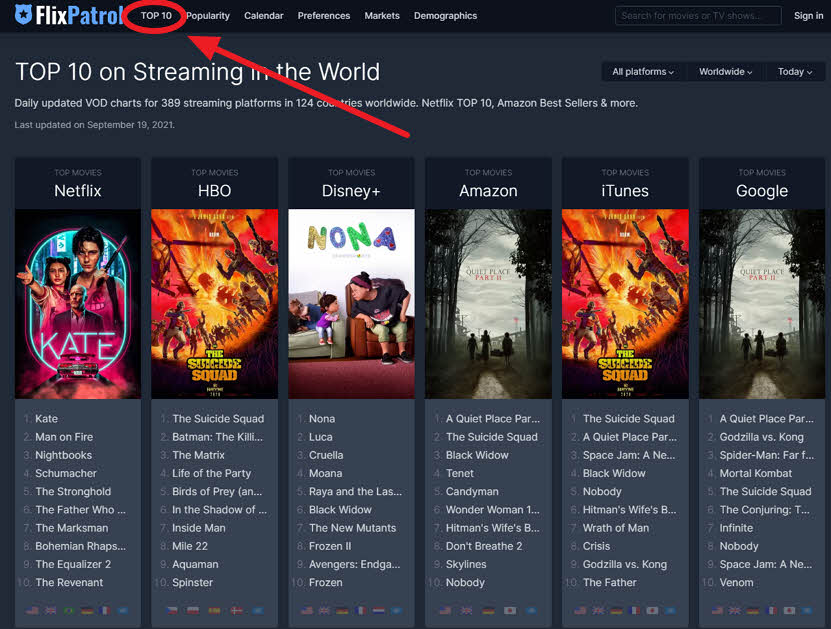Open A Quiet Place poster under Amazon

click(x=488, y=304)
